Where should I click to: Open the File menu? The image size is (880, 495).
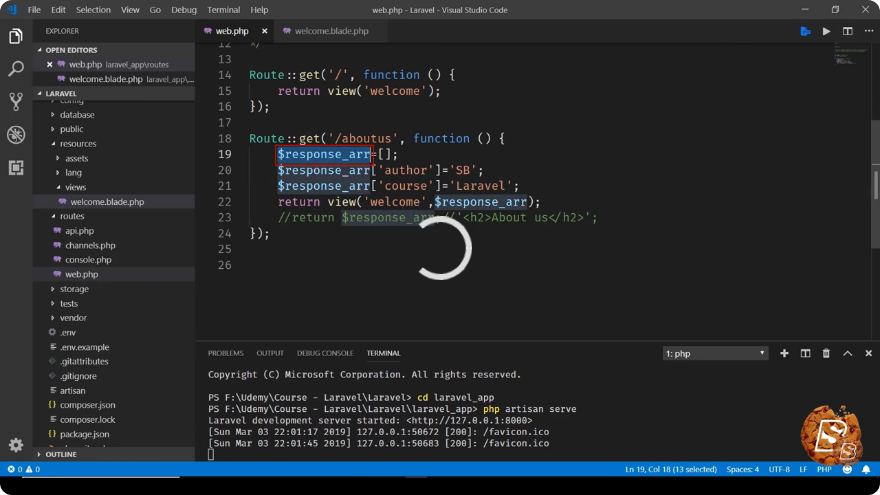(34, 10)
